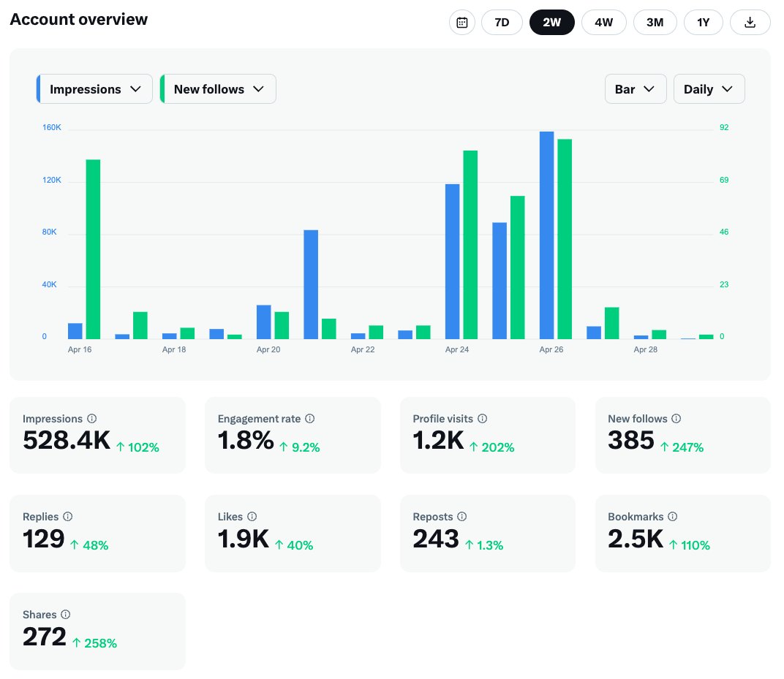Click the Apr 22 axis label
Image resolution: width=784 pixels, height=679 pixels.
point(363,349)
